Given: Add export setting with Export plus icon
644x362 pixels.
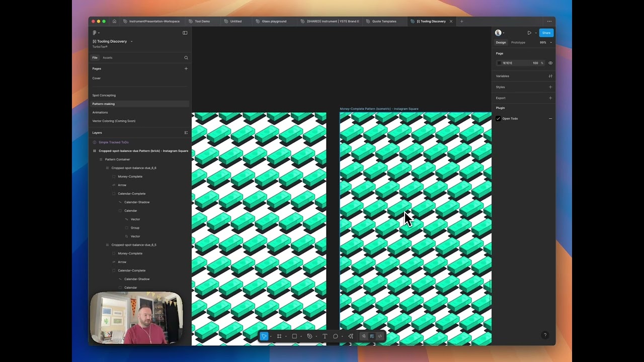Looking at the screenshot, I should pyautogui.click(x=550, y=98).
